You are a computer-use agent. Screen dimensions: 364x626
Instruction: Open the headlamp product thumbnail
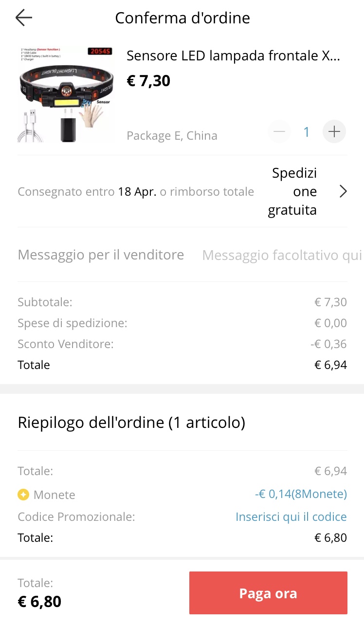[x=66, y=95]
